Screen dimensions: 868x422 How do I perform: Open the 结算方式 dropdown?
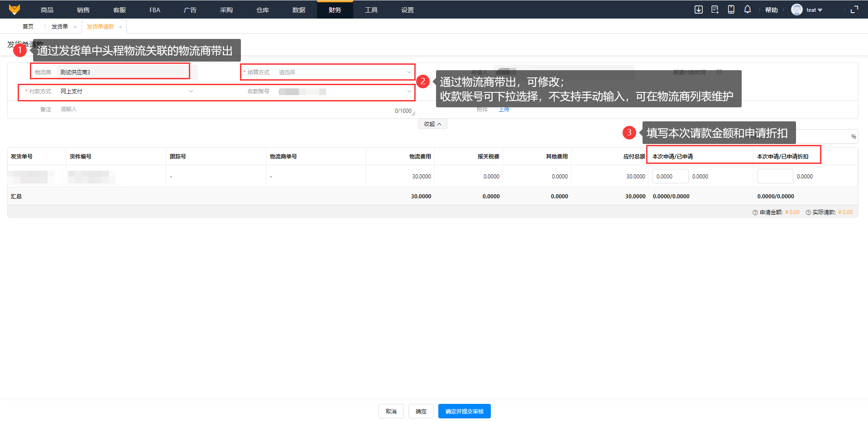(x=344, y=72)
